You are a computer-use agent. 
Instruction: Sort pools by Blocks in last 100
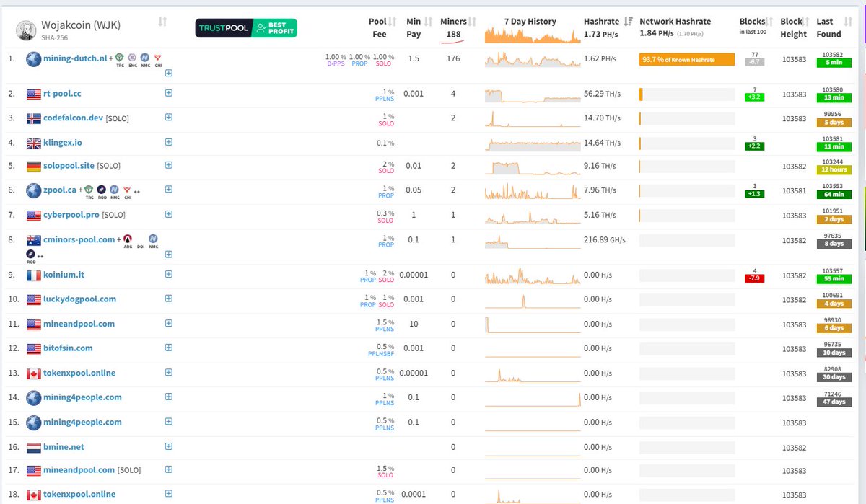pyautogui.click(x=770, y=22)
